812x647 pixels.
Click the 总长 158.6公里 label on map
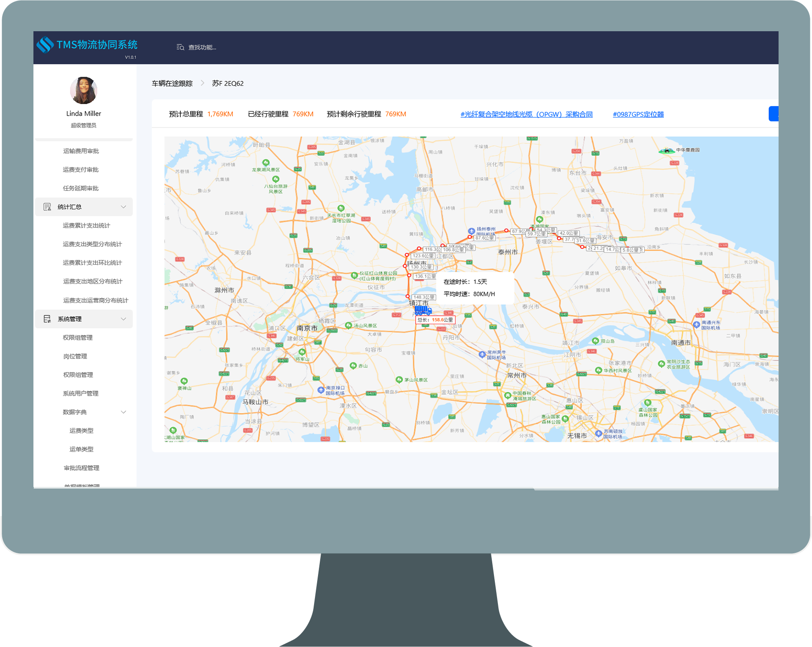point(435,320)
